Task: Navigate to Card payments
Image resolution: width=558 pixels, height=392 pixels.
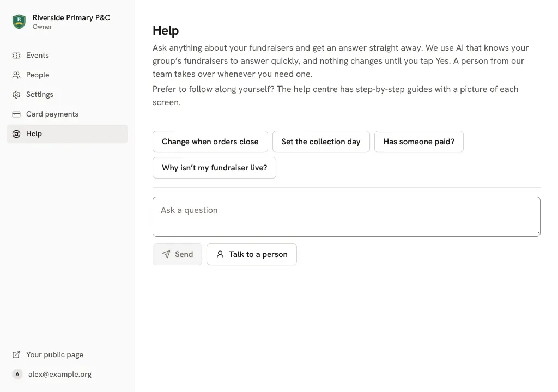Action: [x=67, y=114]
